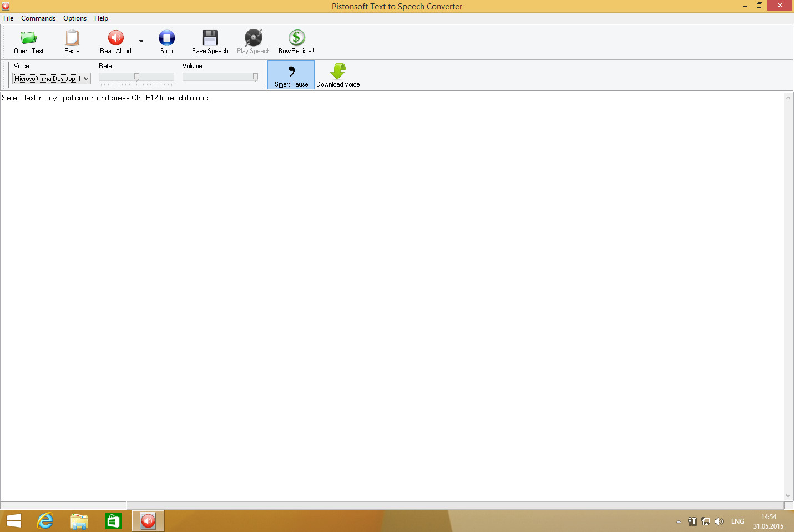Save Speech using the floppy disk icon
Screen dimensions: 794x532
click(210, 38)
